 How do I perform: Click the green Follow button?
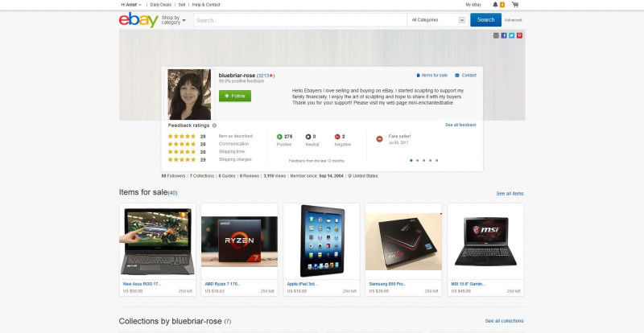235,96
